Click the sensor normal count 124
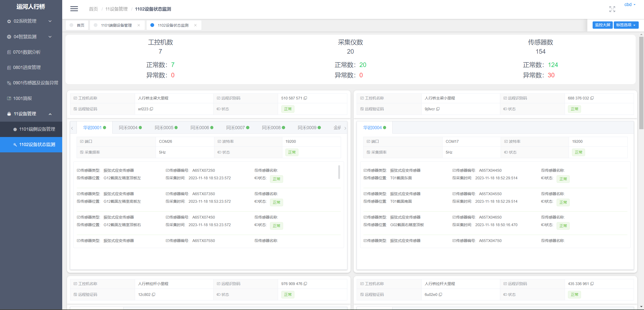This screenshot has height=310, width=644. 553,65
